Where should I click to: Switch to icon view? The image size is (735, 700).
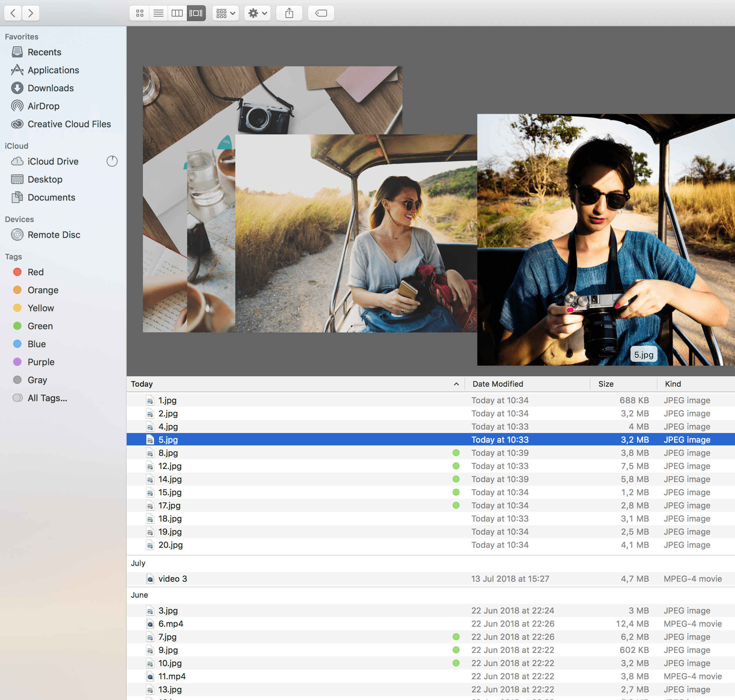click(139, 13)
